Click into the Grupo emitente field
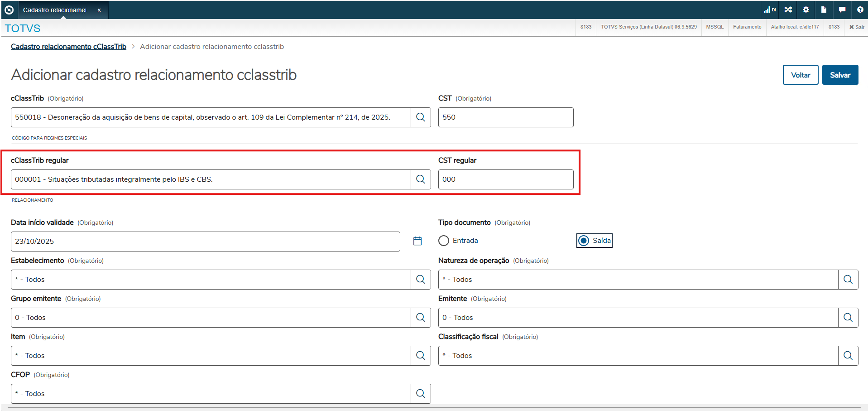 [x=211, y=318]
